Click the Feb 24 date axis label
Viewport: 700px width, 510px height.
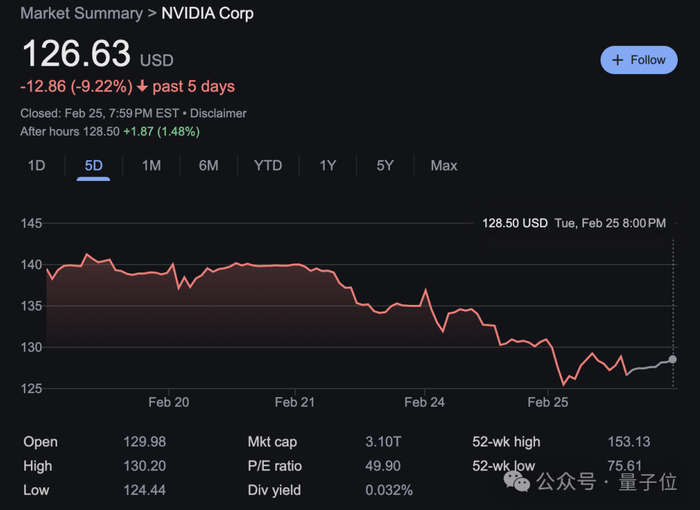(x=424, y=402)
